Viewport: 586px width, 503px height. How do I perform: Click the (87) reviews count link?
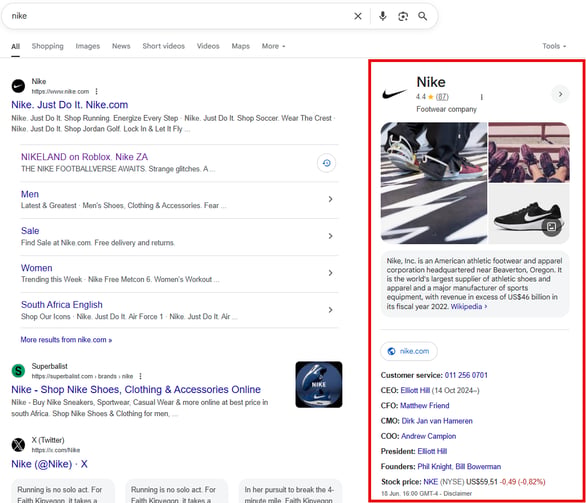click(x=442, y=97)
